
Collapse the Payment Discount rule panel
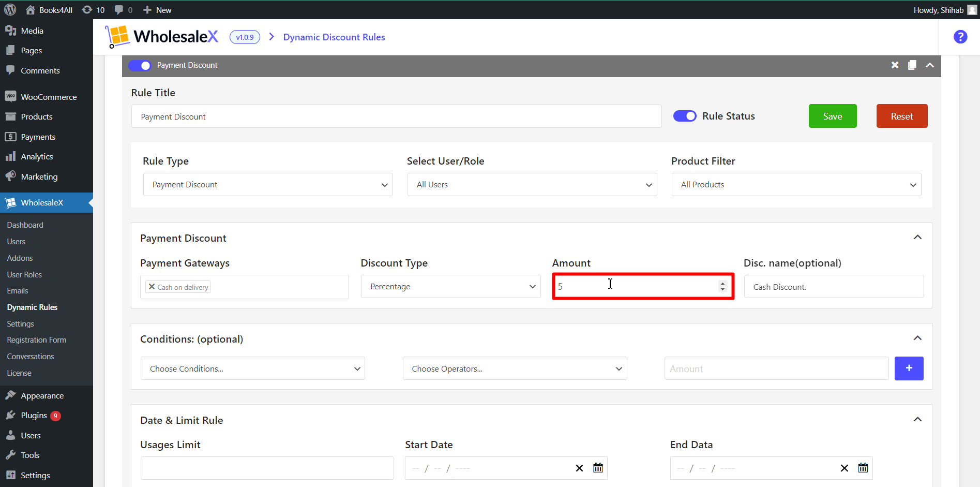click(930, 65)
